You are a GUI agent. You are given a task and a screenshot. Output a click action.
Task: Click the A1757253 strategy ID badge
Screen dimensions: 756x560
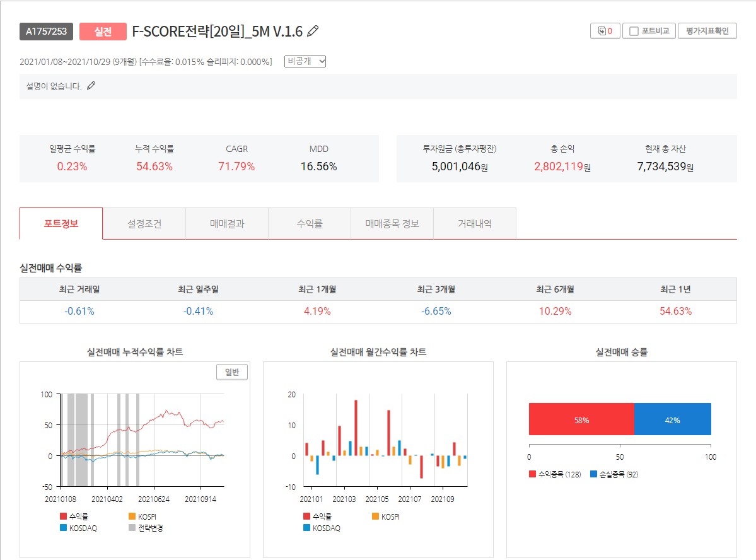(x=46, y=32)
